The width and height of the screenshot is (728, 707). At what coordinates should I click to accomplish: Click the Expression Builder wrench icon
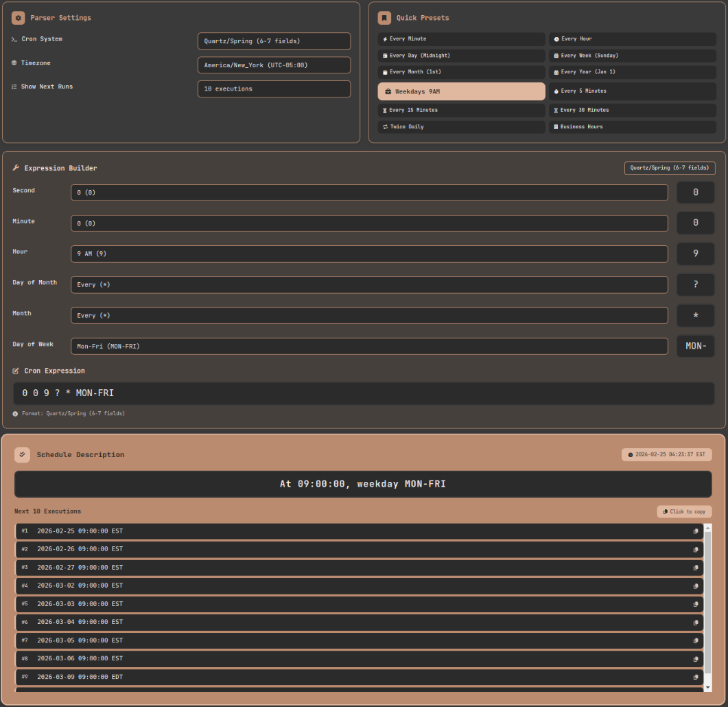16,167
